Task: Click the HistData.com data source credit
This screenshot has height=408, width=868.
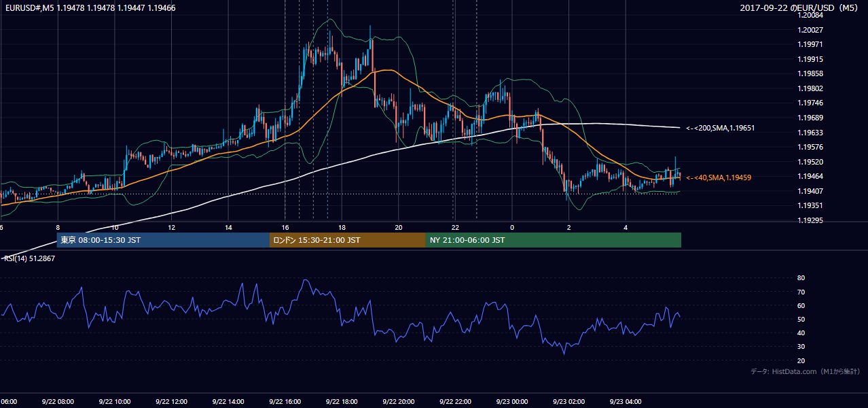Action: point(806,371)
